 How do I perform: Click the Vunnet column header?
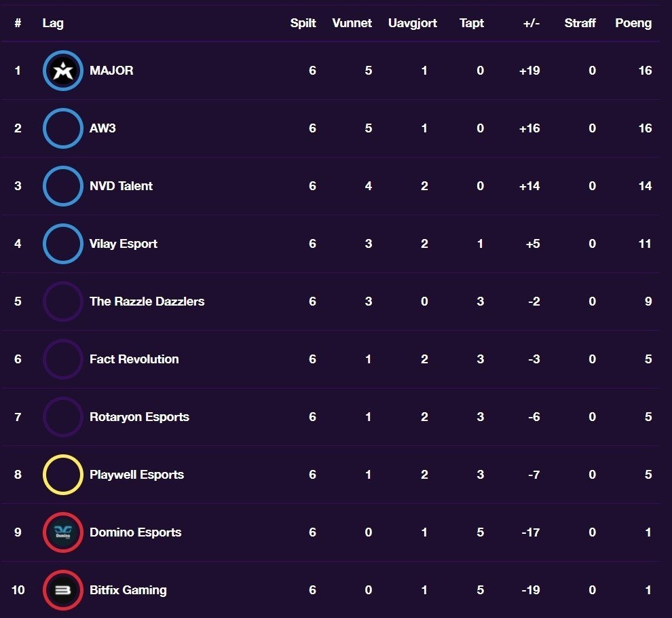pos(352,23)
